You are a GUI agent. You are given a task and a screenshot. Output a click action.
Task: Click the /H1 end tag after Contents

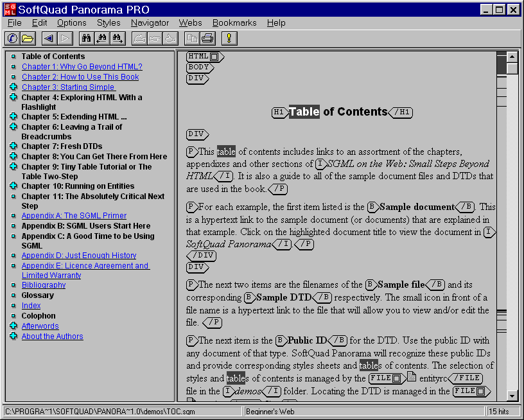click(401, 112)
